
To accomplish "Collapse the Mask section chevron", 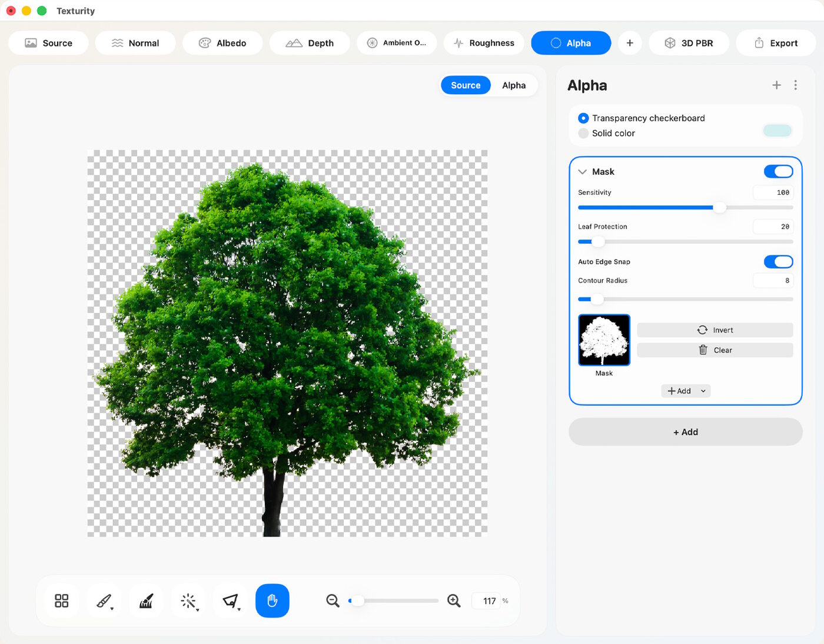I will coord(583,172).
